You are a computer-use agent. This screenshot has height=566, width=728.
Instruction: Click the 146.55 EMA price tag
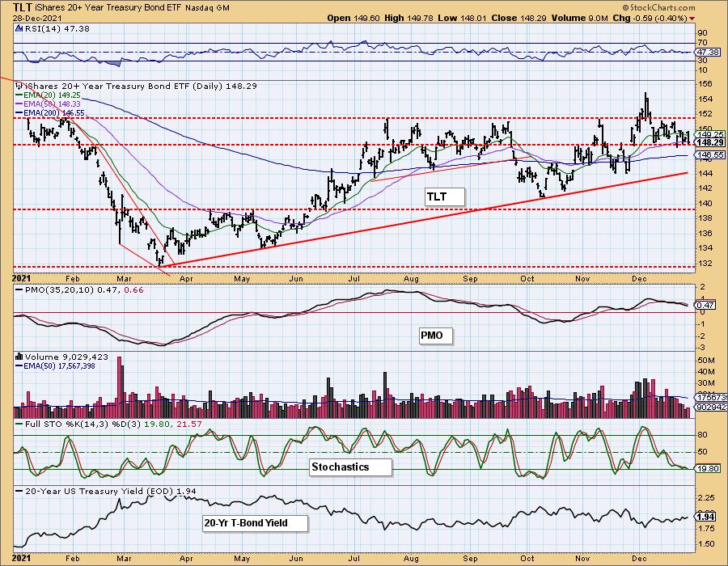[x=710, y=155]
